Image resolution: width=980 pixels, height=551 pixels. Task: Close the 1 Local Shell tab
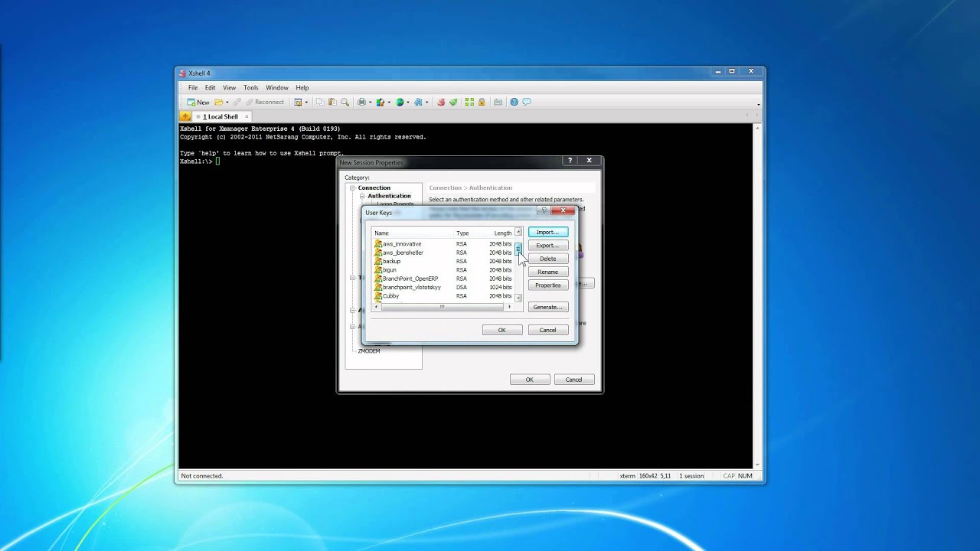coord(247,116)
